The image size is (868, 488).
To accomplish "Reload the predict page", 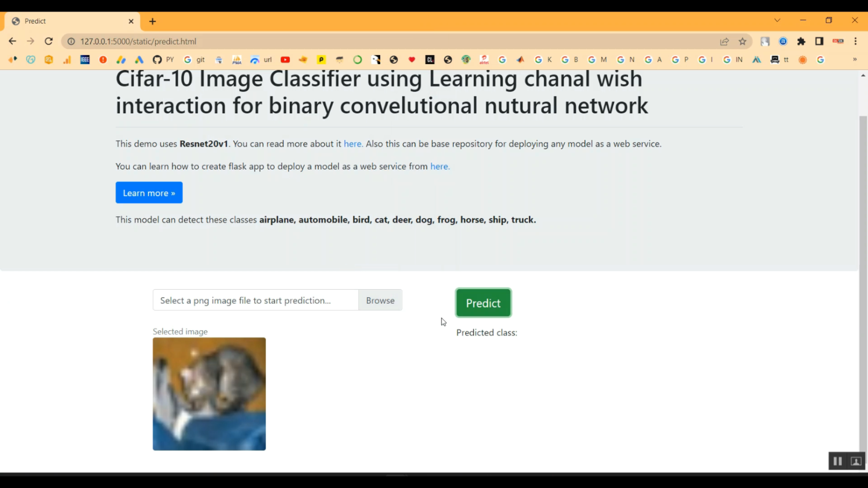I will tap(49, 41).
